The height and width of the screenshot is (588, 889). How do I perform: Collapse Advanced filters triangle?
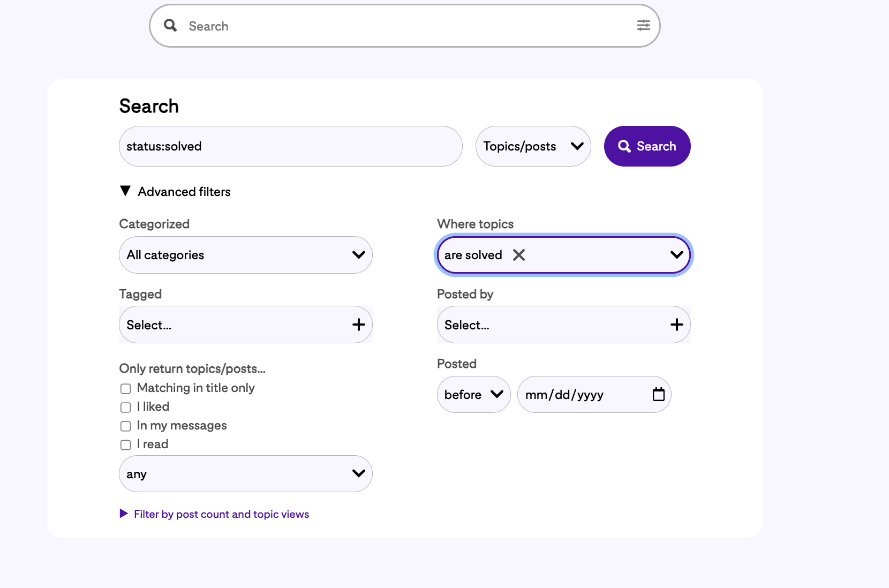coord(125,191)
